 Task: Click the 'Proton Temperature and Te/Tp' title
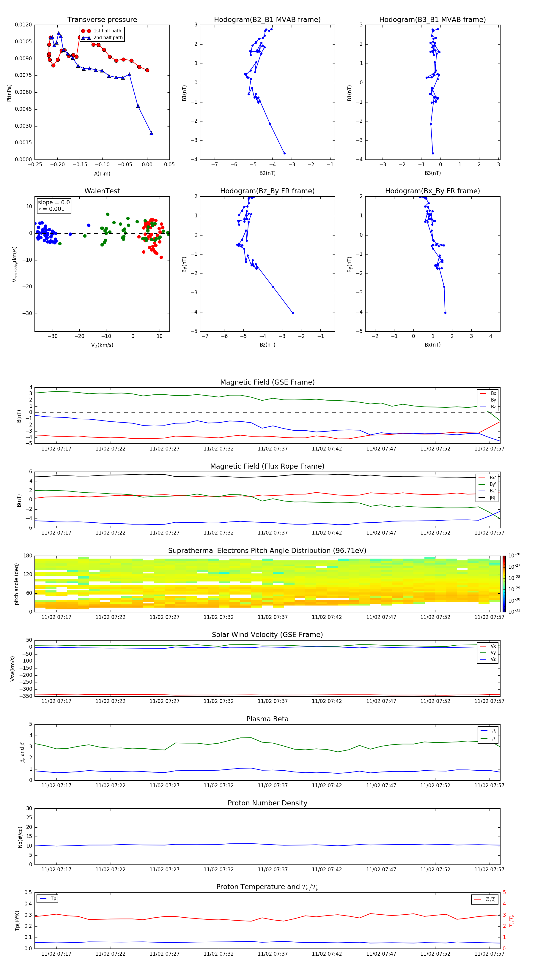point(267,887)
